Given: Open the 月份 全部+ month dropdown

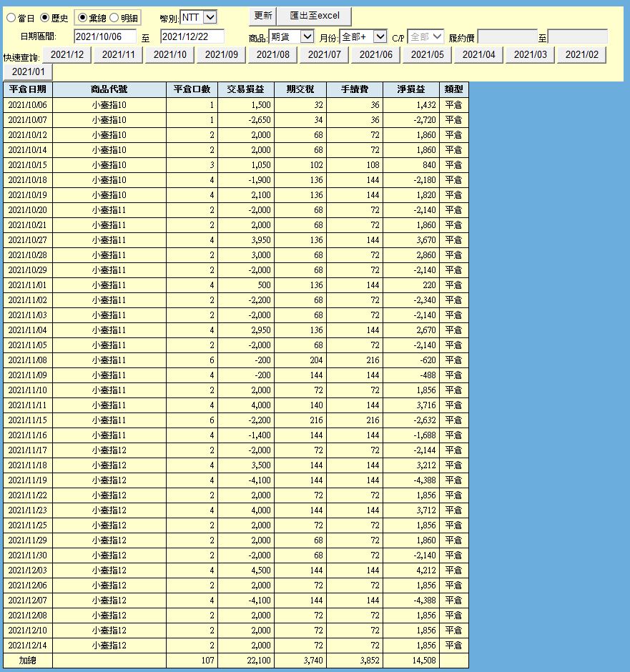Looking at the screenshot, I should (363, 37).
